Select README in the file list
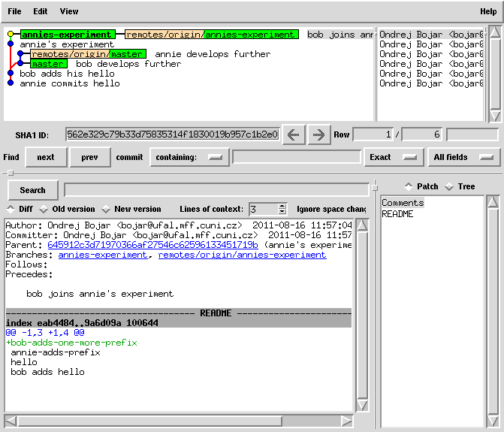The height and width of the screenshot is (432, 504). 397,214
